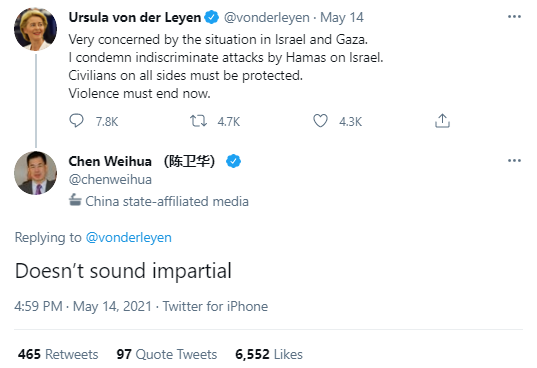View the 465 Retweets list
The height and width of the screenshot is (368, 537).
[x=58, y=354]
